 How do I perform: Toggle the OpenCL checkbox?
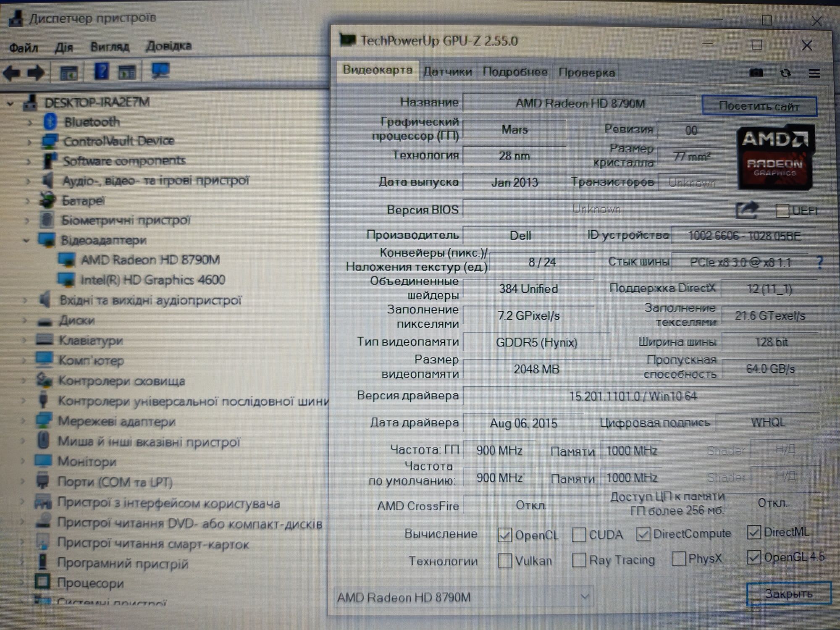point(504,535)
